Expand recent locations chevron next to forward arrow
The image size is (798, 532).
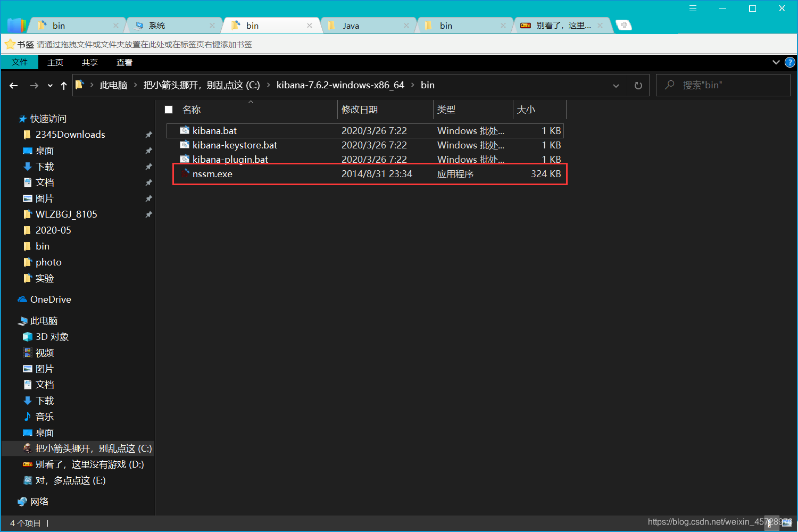[49, 85]
